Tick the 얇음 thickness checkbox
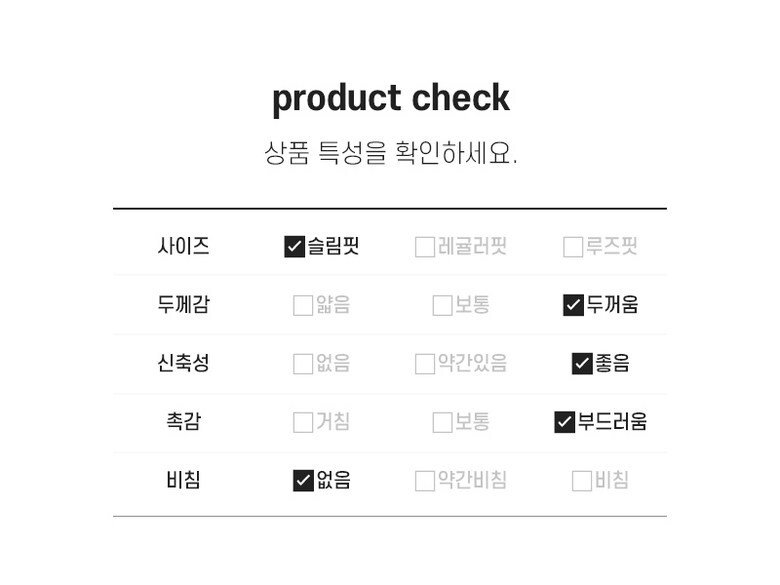Viewport: 780px width, 585px height. tap(303, 306)
